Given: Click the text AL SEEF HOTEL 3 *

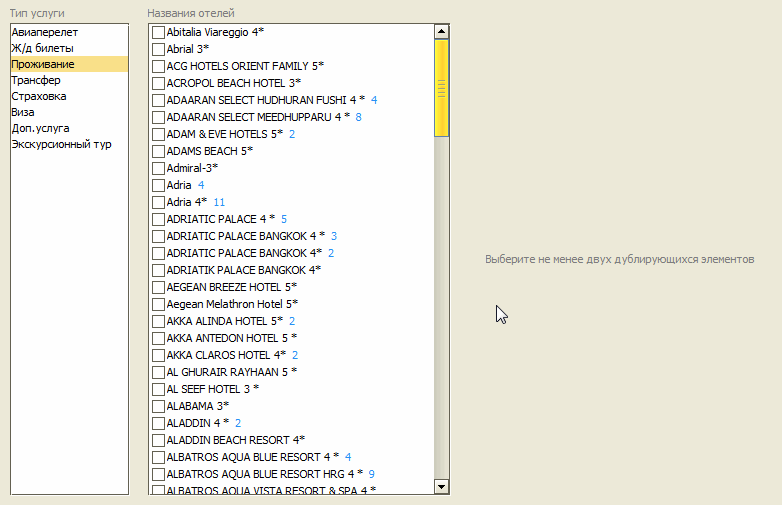Looking at the screenshot, I should point(212,389).
